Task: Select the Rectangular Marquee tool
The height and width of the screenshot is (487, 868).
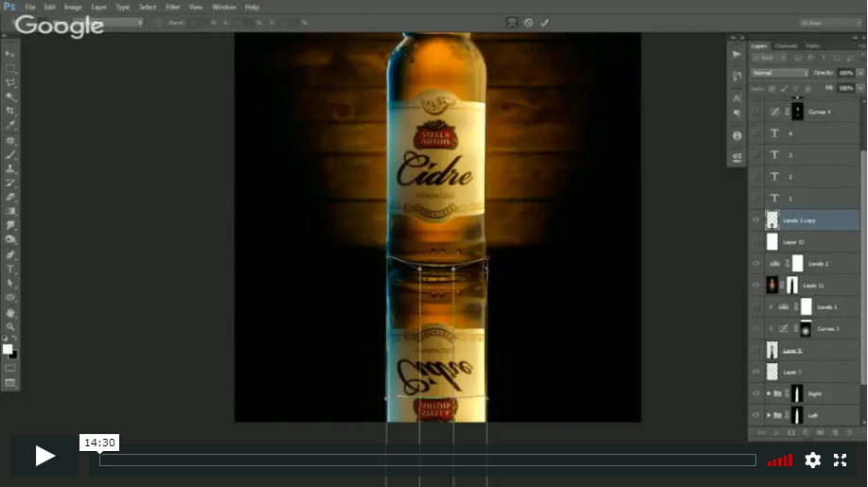Action: (10, 68)
